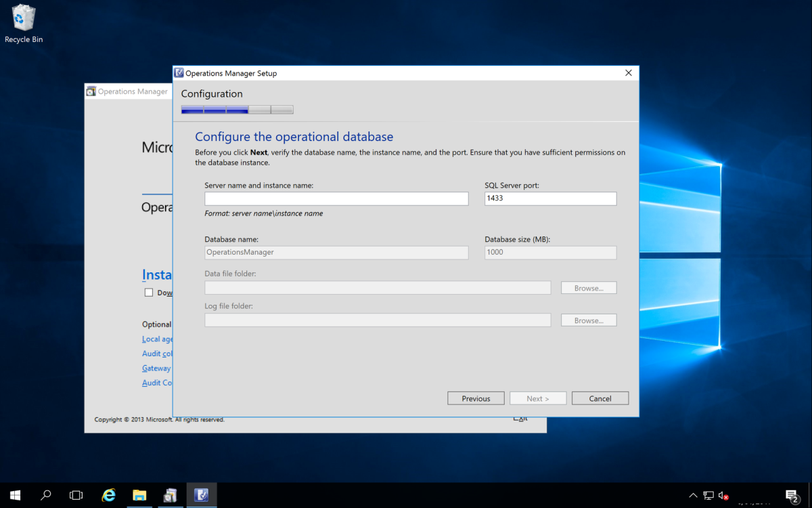
Task: Open File Explorer from the taskbar
Action: point(139,495)
